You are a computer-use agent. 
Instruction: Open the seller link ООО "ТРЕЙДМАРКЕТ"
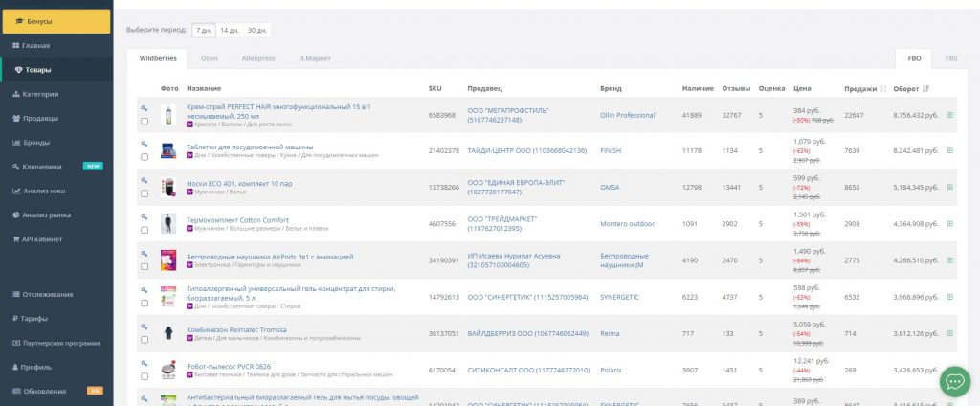pyautogui.click(x=501, y=218)
